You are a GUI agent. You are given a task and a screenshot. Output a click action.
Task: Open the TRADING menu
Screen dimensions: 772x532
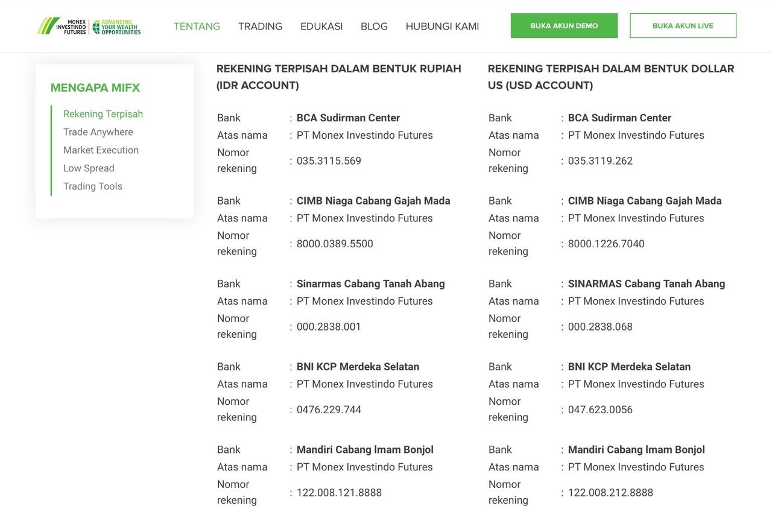click(x=261, y=27)
